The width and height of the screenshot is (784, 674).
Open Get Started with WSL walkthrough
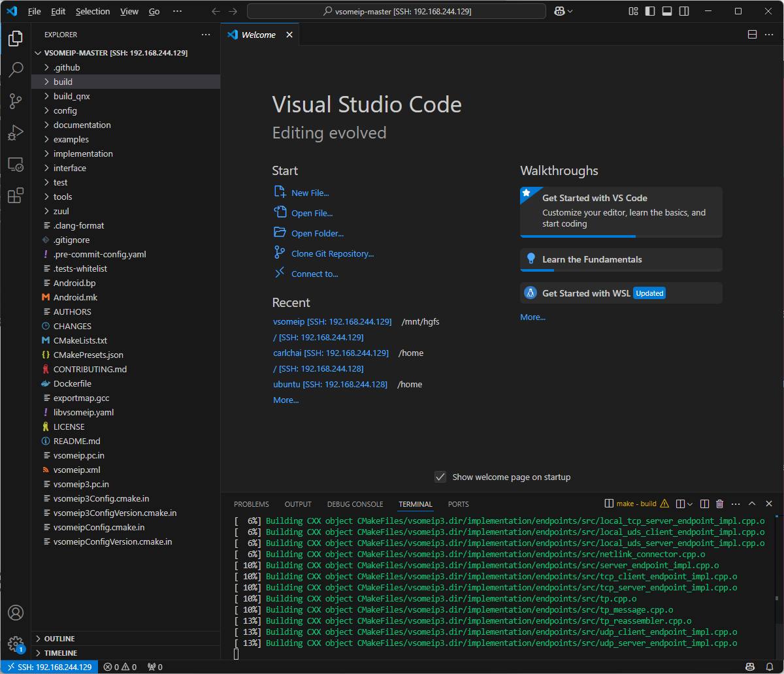tap(621, 293)
